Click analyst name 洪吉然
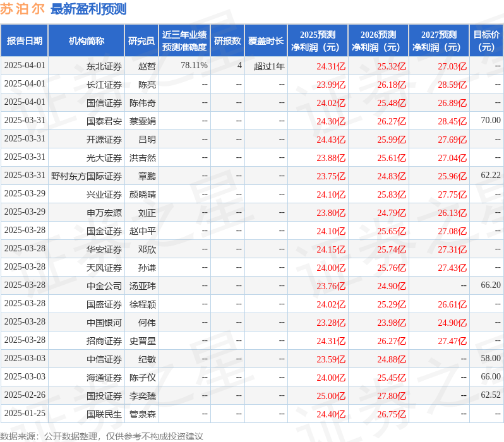 tap(142, 158)
